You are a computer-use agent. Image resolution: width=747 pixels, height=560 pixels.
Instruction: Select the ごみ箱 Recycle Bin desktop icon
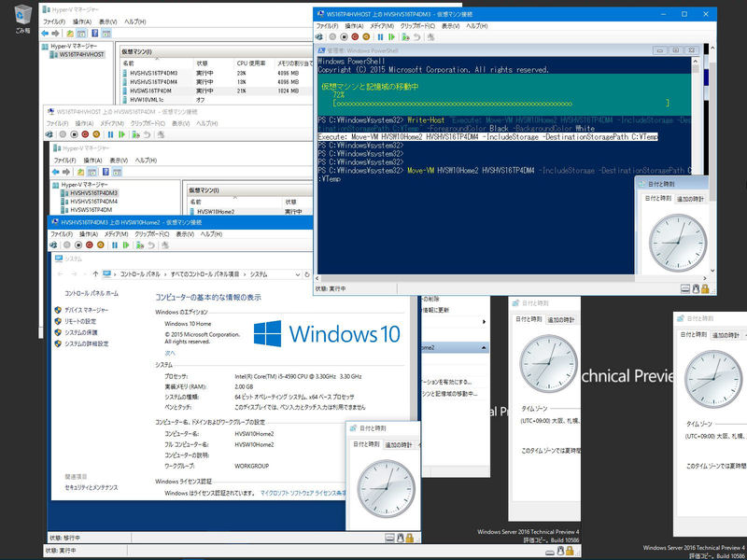pyautogui.click(x=22, y=19)
